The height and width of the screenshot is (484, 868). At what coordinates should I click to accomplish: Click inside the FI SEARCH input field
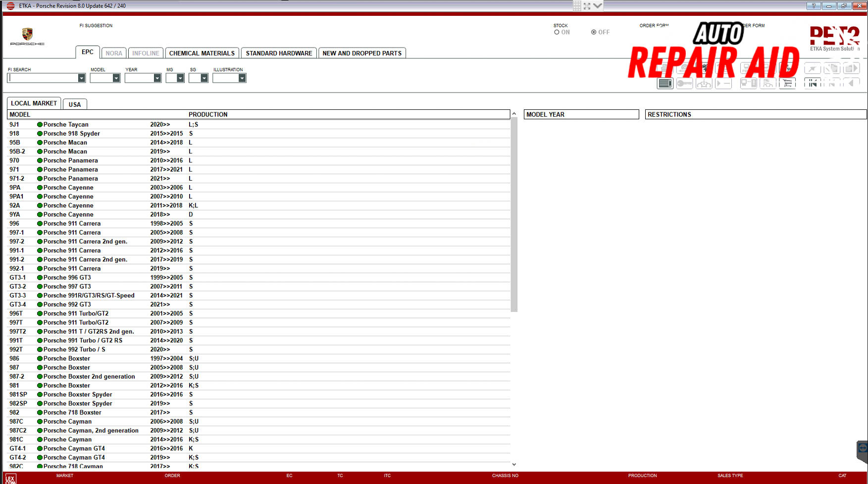pos(43,78)
